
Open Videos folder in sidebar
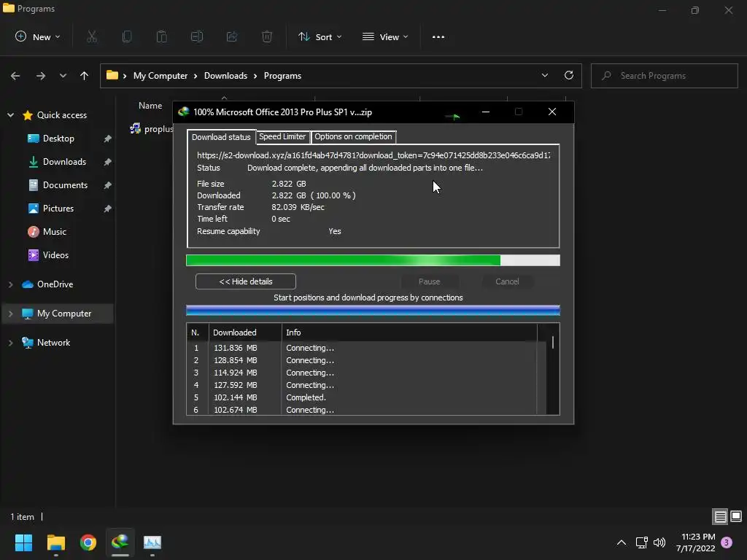(x=55, y=255)
